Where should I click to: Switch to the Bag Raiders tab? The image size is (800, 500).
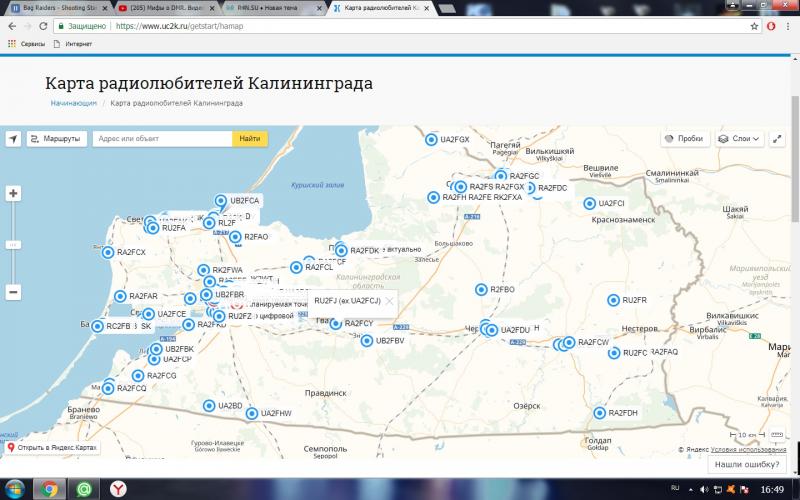tap(55, 8)
